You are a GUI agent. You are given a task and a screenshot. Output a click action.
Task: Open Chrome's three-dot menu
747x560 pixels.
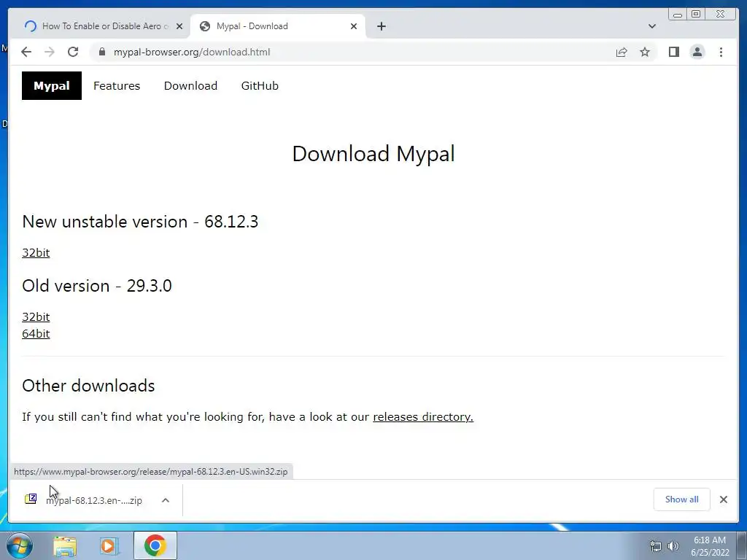coord(721,52)
